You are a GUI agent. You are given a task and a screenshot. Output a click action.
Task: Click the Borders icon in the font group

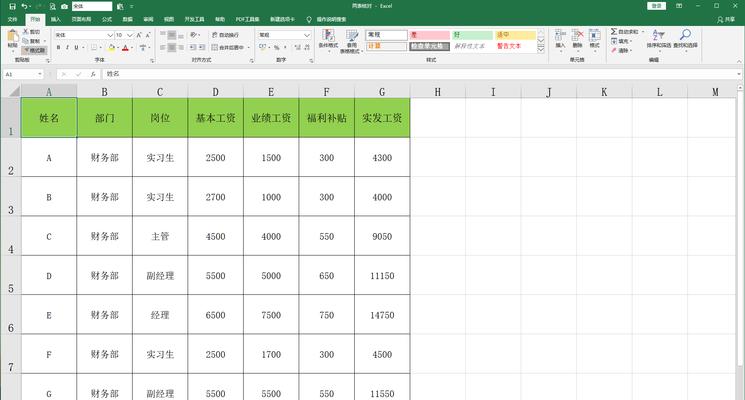pyautogui.click(x=94, y=48)
